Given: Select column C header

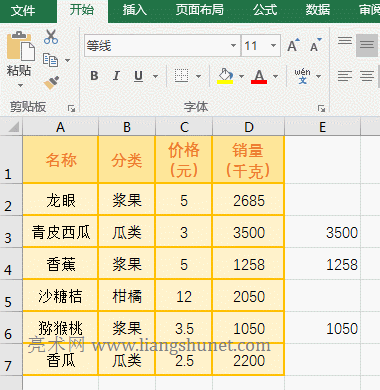Looking at the screenshot, I should coord(184,127).
